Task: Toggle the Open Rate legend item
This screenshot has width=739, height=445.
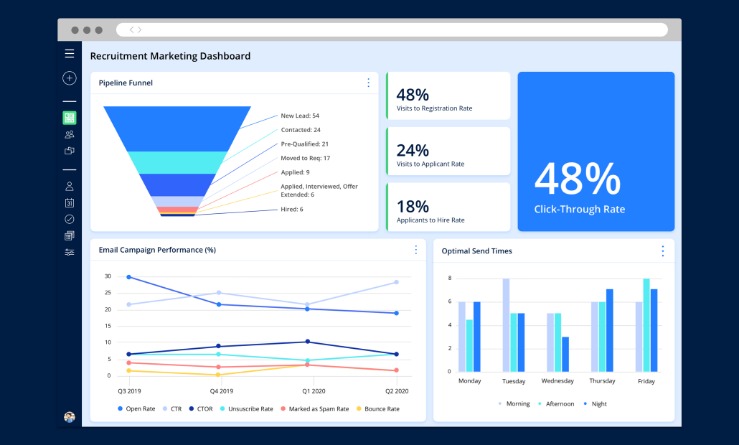Action: [x=140, y=409]
